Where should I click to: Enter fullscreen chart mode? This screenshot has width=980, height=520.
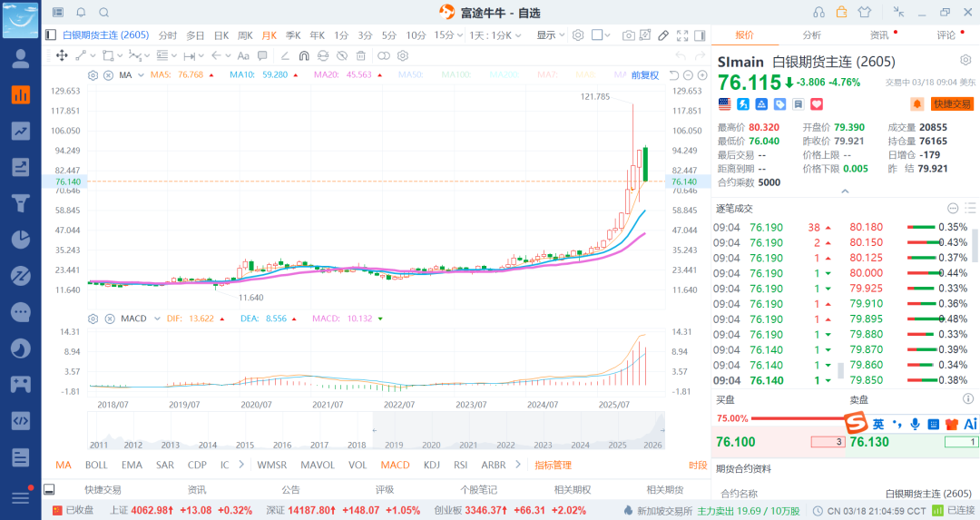click(x=682, y=35)
